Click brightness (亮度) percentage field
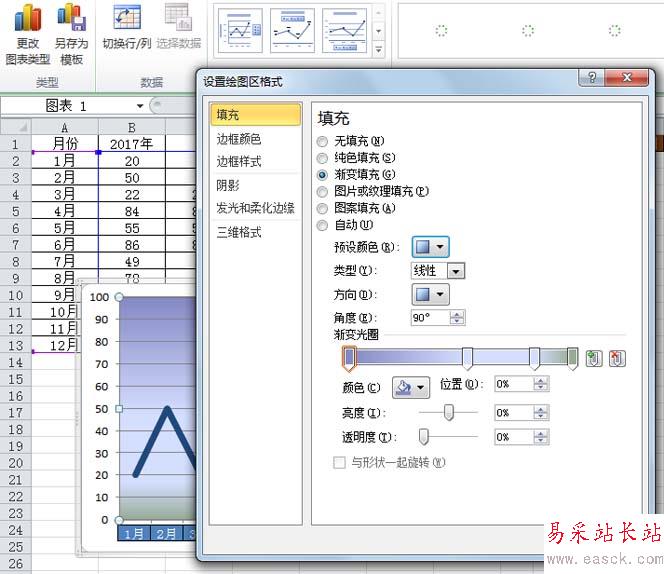This screenshot has height=574, width=664. (x=514, y=413)
